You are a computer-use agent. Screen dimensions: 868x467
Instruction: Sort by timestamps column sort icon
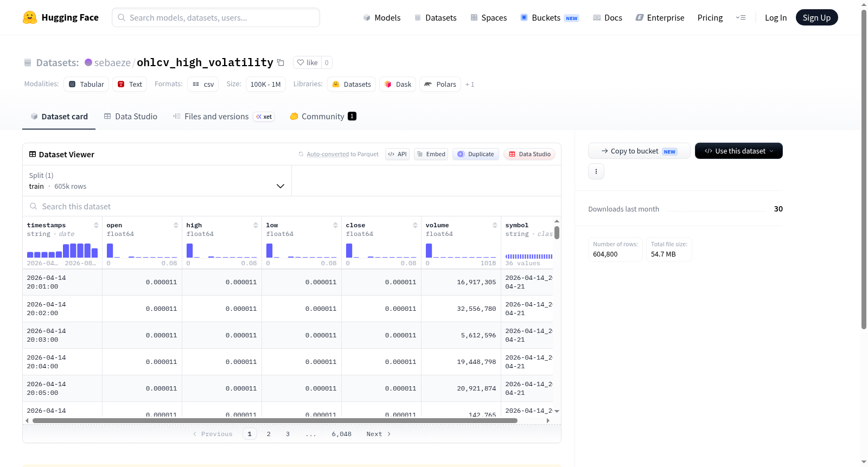[x=96, y=225]
